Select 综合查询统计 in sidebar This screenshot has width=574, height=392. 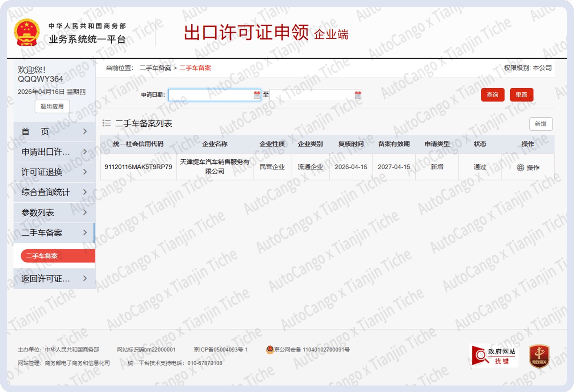54,192
